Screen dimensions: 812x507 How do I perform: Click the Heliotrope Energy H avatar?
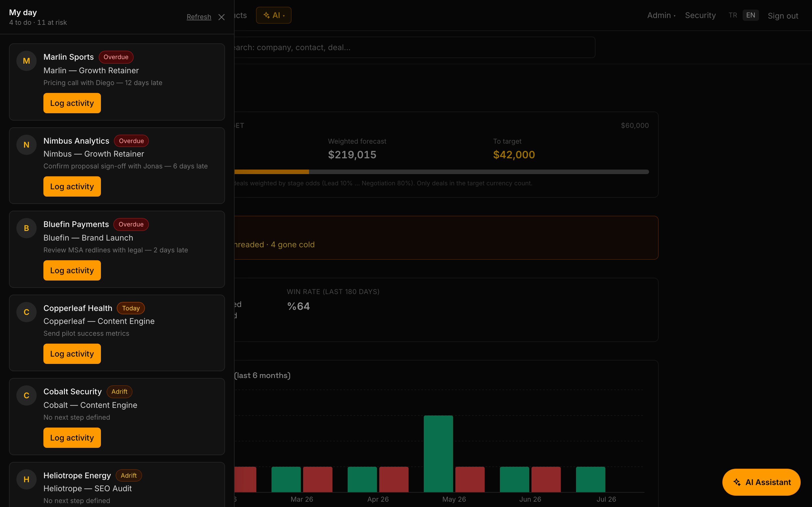(27, 479)
